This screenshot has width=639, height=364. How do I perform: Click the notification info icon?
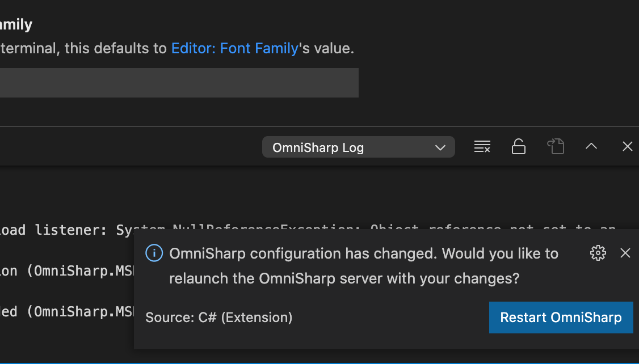pyautogui.click(x=154, y=253)
